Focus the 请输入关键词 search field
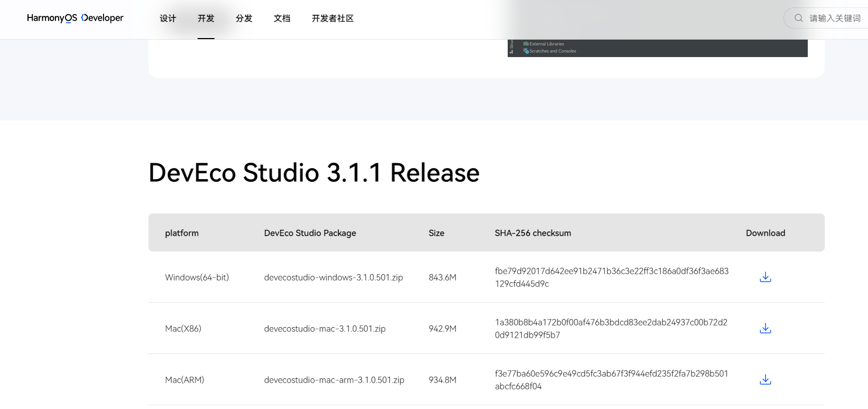The width and height of the screenshot is (868, 409). [826, 18]
